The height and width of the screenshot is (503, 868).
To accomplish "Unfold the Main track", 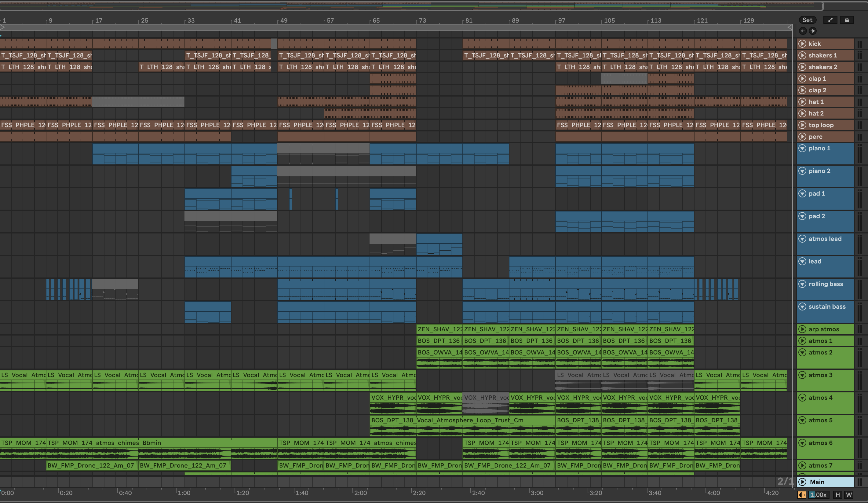I will click(802, 482).
